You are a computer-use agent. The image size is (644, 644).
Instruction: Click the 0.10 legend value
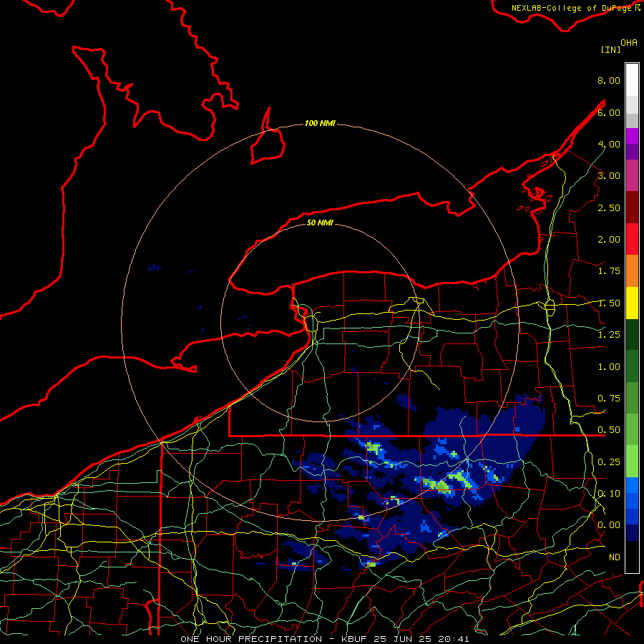coord(609,494)
